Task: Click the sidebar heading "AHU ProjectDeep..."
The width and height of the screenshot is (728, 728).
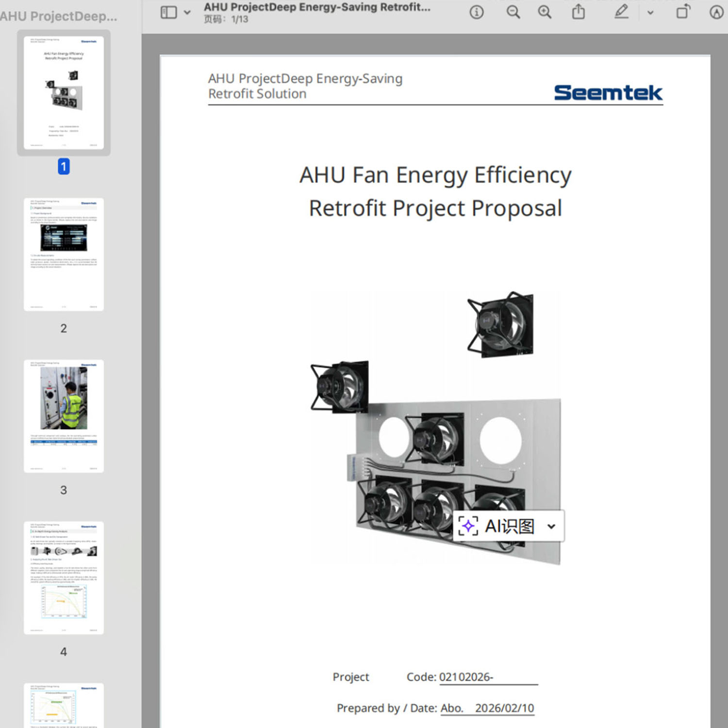Action: [x=59, y=16]
